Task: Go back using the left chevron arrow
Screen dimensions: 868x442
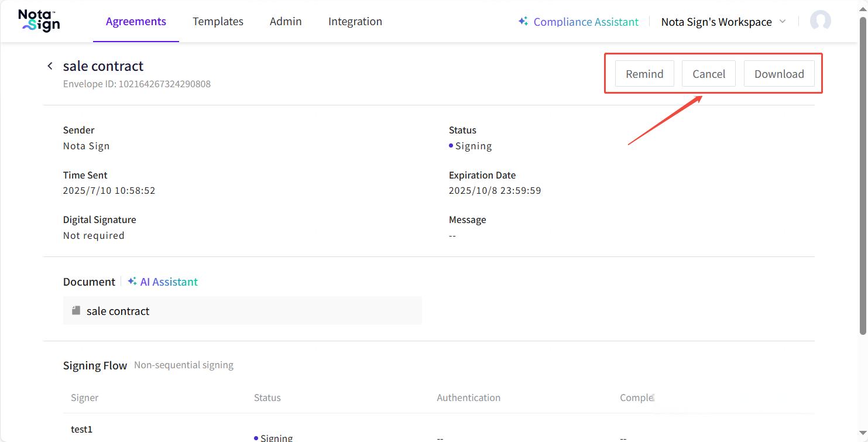Action: (50, 66)
